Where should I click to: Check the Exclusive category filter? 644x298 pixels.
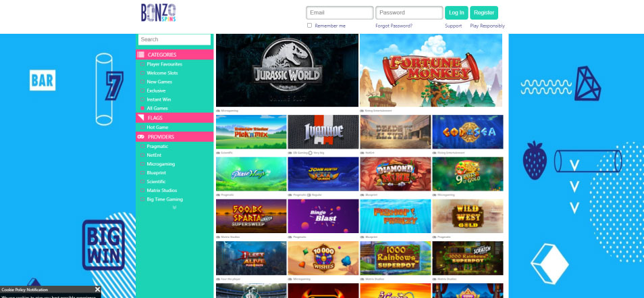pyautogui.click(x=142, y=91)
